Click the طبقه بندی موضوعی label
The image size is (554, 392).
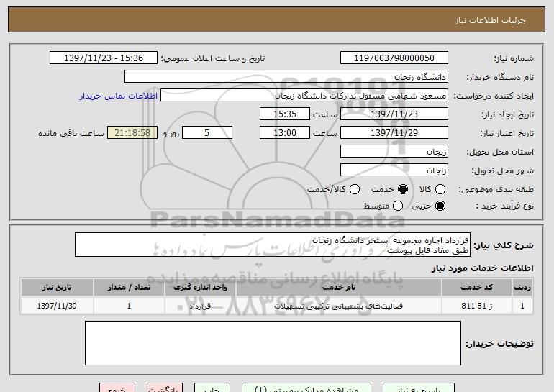click(x=496, y=190)
